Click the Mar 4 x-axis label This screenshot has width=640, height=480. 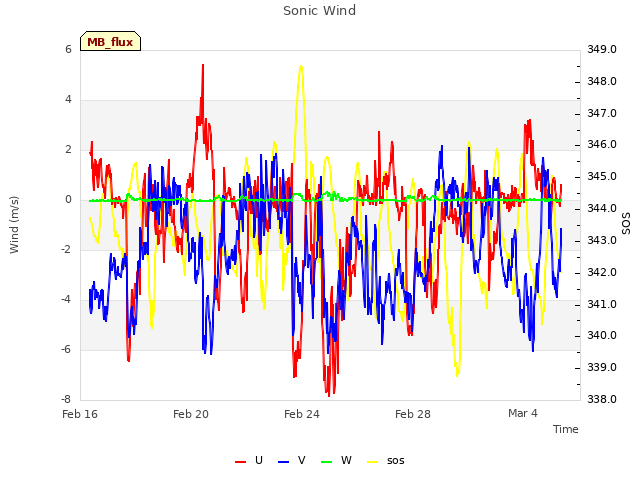[x=523, y=413]
